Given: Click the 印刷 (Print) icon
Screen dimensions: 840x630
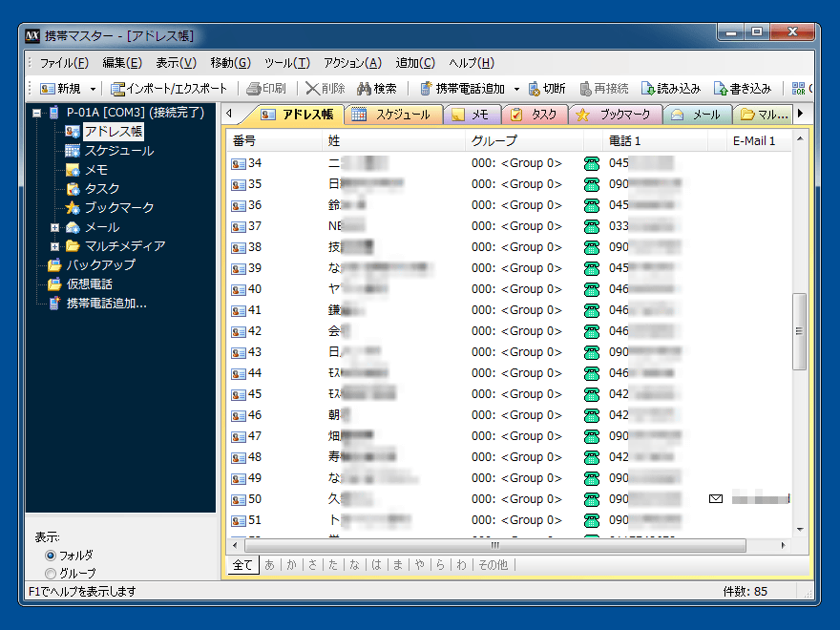Looking at the screenshot, I should point(253,89).
